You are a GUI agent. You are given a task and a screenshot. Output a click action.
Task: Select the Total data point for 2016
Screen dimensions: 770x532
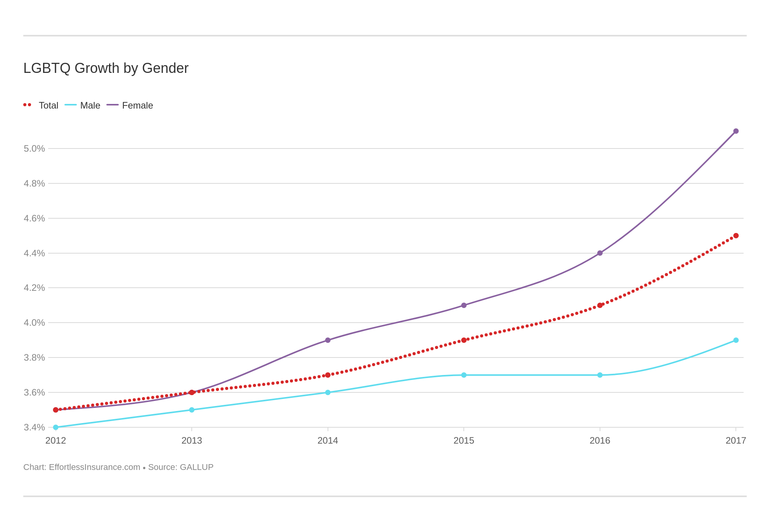click(600, 305)
